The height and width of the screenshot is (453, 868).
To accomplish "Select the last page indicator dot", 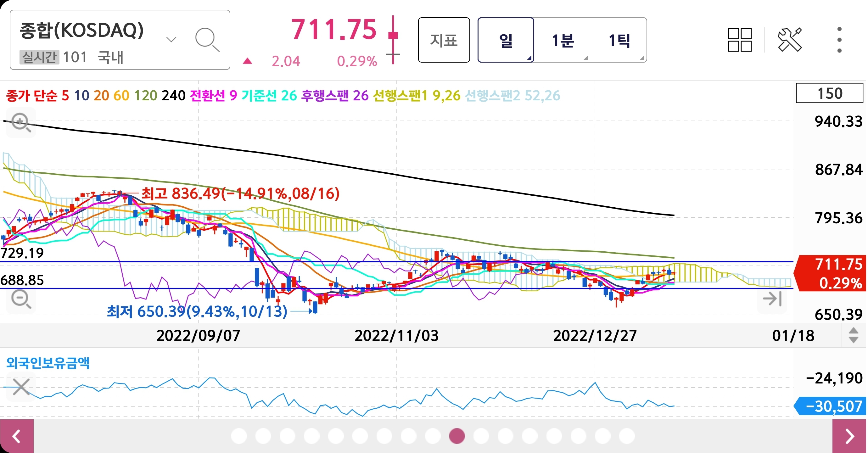I will pyautogui.click(x=627, y=436).
